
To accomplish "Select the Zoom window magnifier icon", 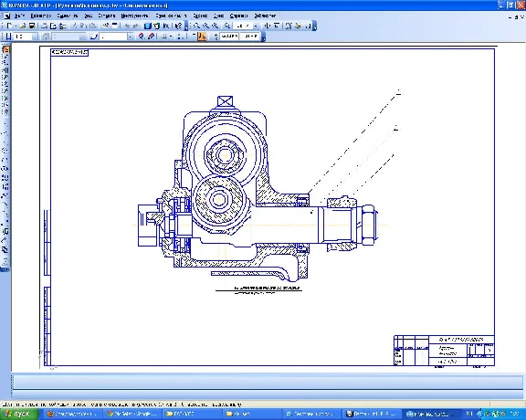I will click(196, 26).
